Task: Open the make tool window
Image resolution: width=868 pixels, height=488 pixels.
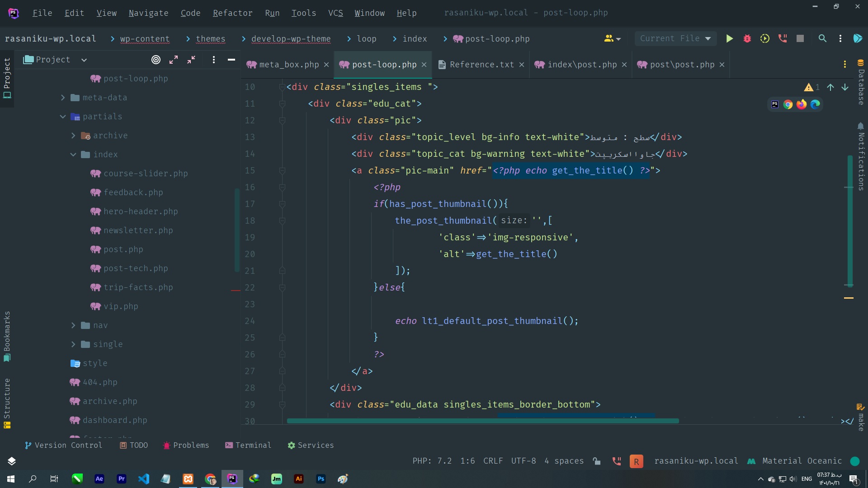Action: point(861,418)
